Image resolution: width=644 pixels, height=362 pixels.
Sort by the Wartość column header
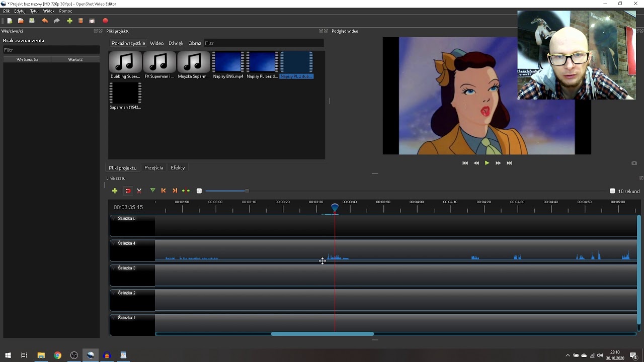click(x=75, y=59)
